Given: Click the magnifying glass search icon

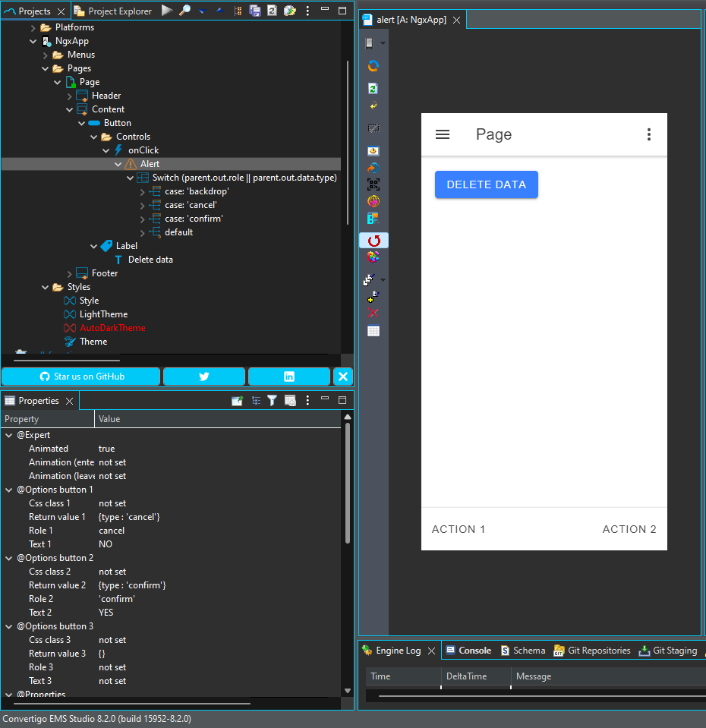Looking at the screenshot, I should tap(184, 11).
